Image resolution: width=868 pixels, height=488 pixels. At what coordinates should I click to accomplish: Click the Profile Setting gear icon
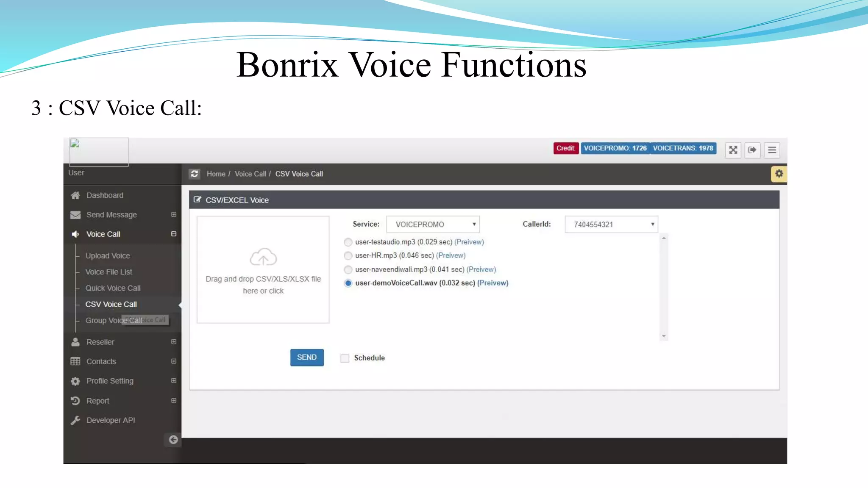point(75,381)
